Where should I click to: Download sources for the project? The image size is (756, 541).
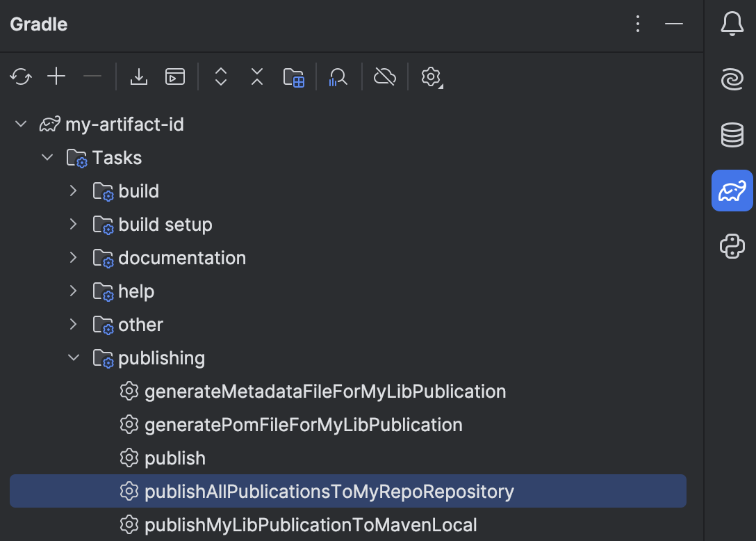(x=138, y=76)
